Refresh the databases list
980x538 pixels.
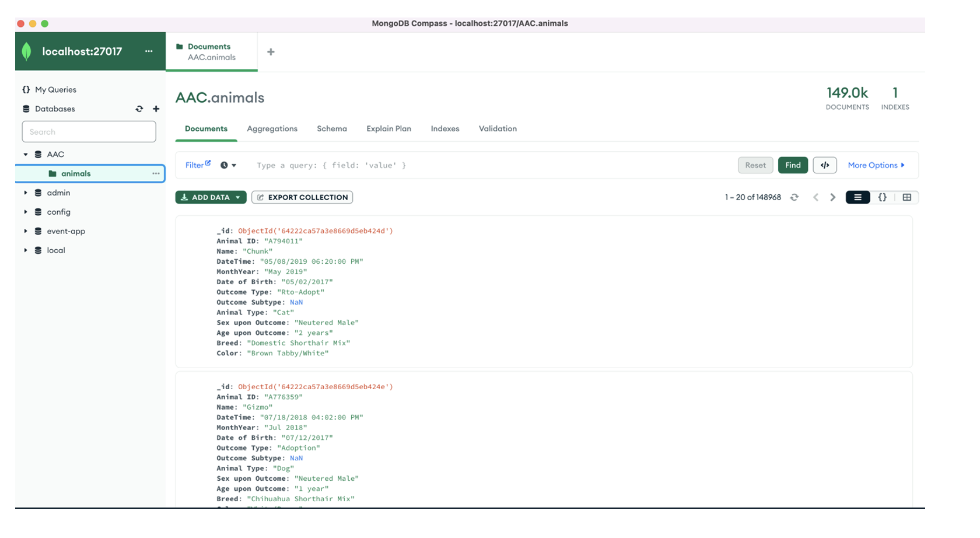point(139,109)
